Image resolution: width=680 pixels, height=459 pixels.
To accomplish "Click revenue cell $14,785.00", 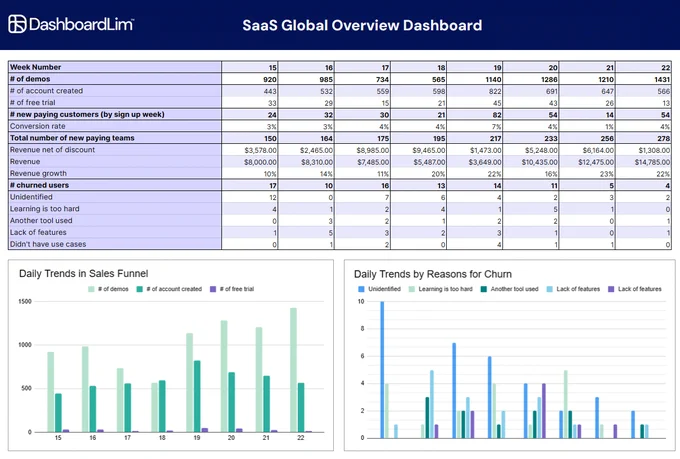I will click(652, 162).
